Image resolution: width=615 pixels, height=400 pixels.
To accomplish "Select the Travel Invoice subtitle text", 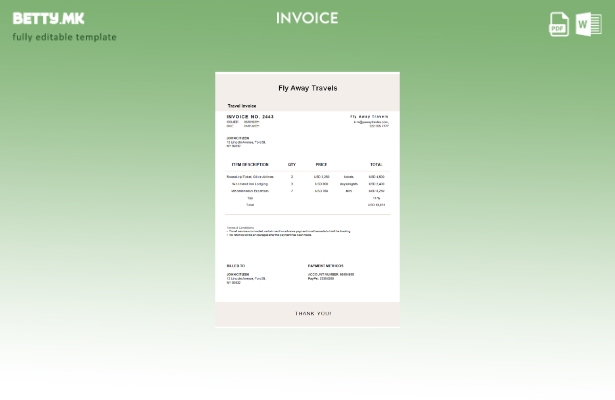I will click(x=242, y=105).
